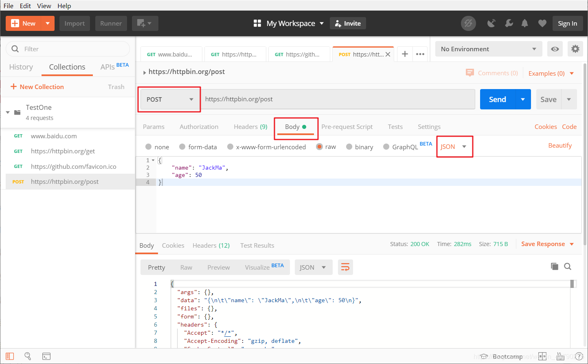Click the request URL field
Screen dimensions: 588x364
pos(338,99)
